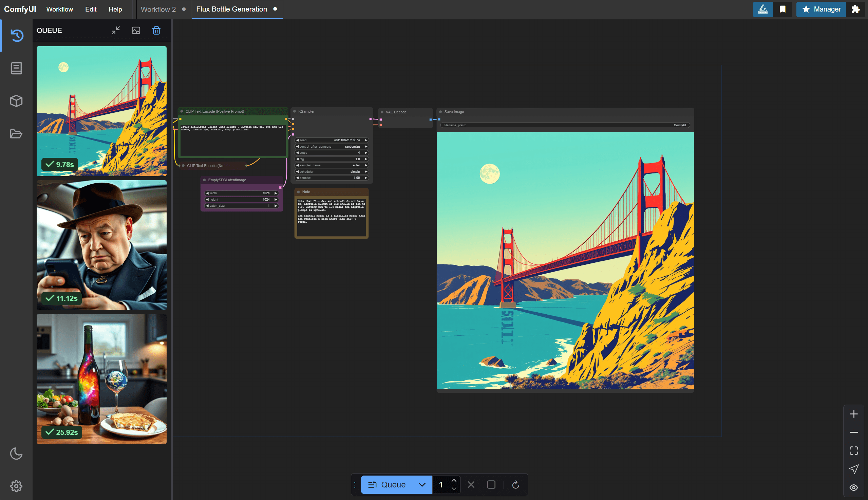Switch to the Flux Bottle Generation tab
868x500 pixels.
tap(232, 9)
